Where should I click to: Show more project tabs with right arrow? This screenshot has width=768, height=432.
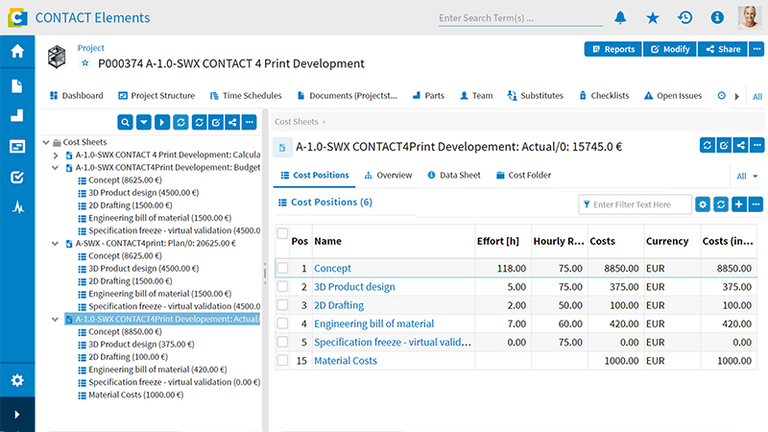[737, 96]
